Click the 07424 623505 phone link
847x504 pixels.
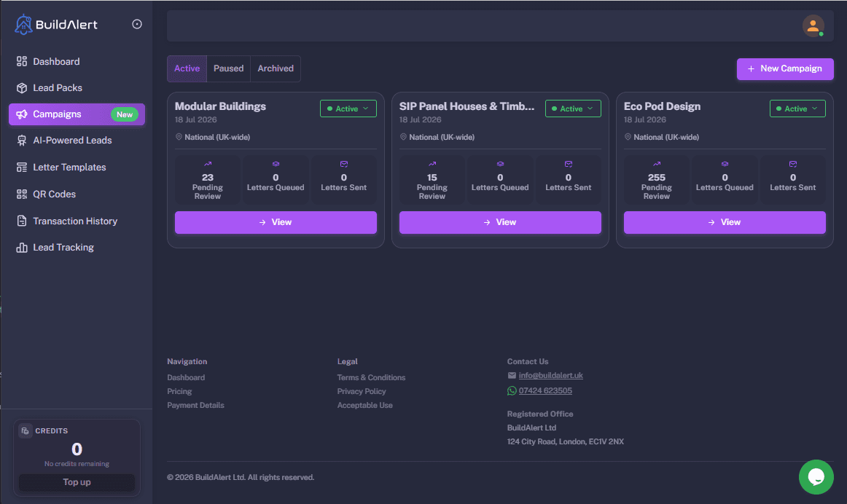545,390
